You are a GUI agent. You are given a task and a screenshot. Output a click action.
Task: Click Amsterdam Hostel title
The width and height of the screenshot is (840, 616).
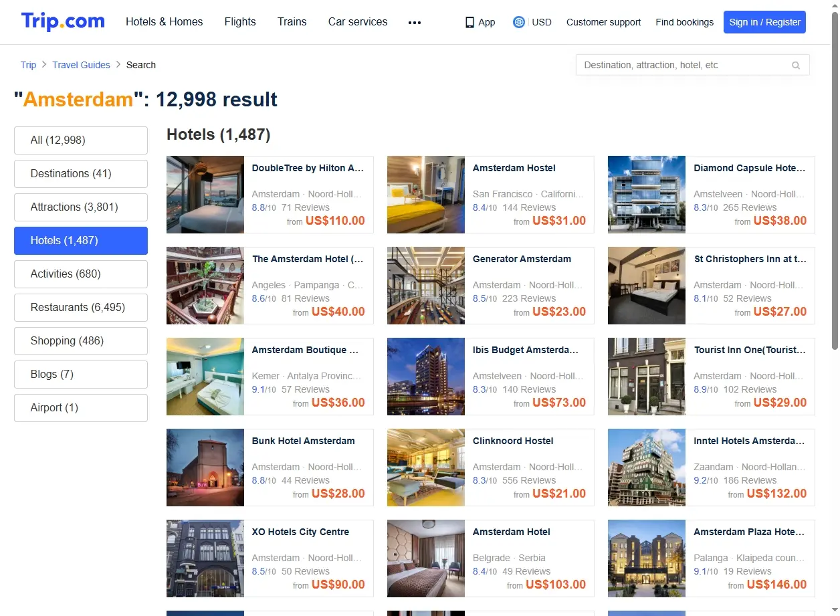pyautogui.click(x=514, y=168)
